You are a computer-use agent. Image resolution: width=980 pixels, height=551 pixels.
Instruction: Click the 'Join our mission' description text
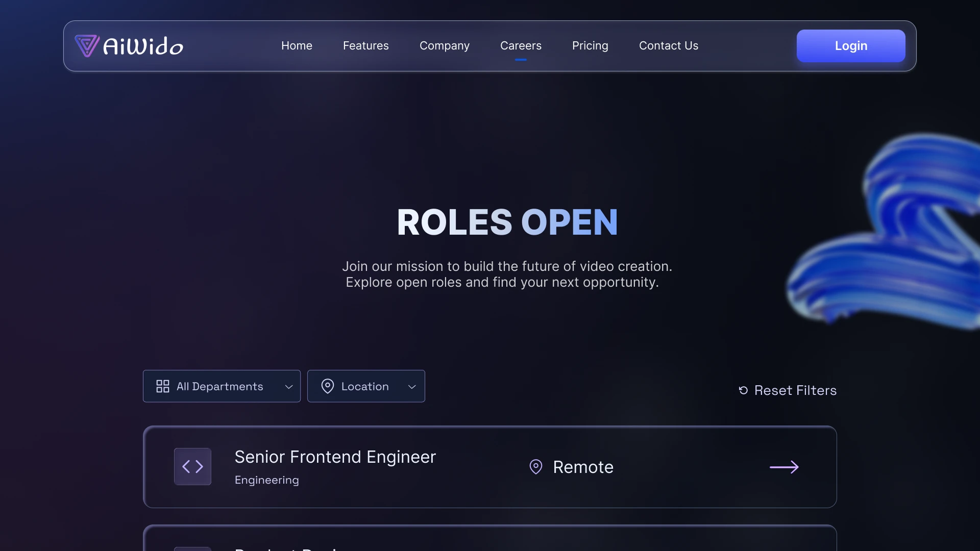coord(507,274)
